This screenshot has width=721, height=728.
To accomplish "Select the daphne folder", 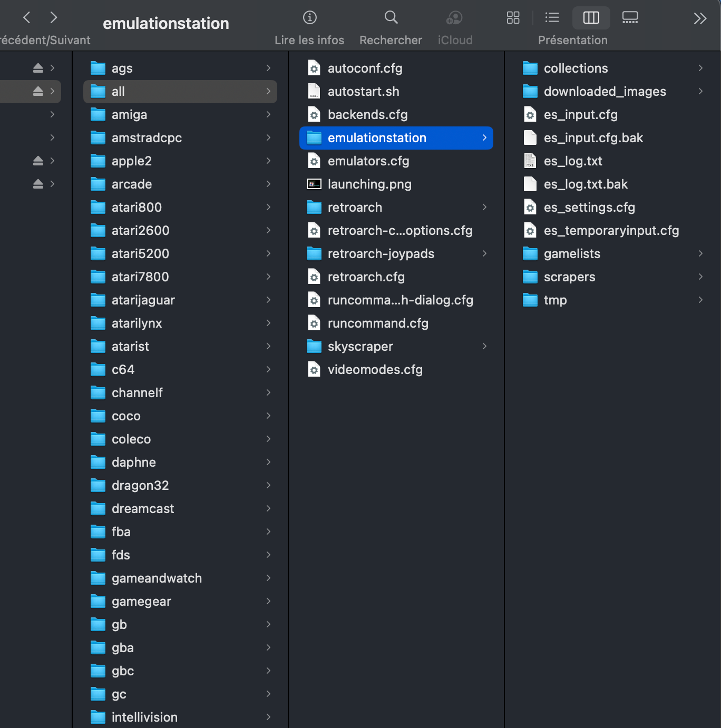I will [180, 462].
